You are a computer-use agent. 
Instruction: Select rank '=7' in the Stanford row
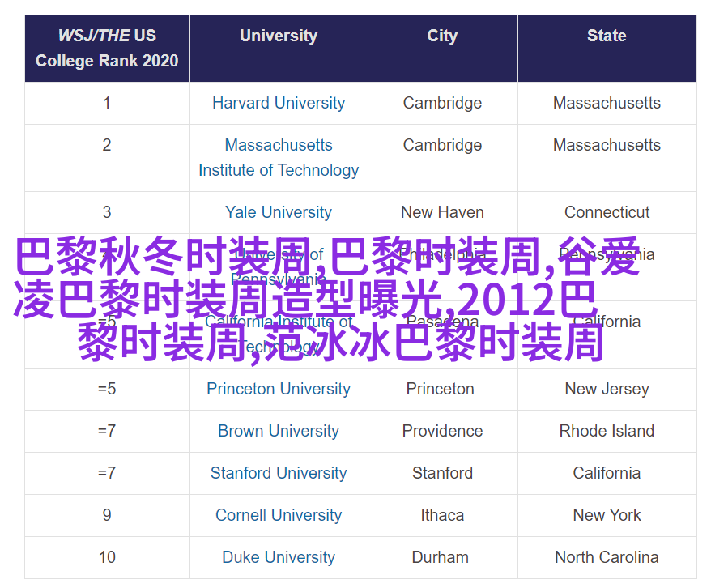[x=107, y=473]
